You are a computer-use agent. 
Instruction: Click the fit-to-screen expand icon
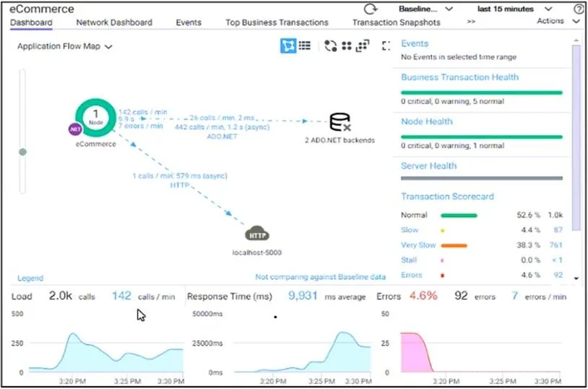pyautogui.click(x=386, y=46)
